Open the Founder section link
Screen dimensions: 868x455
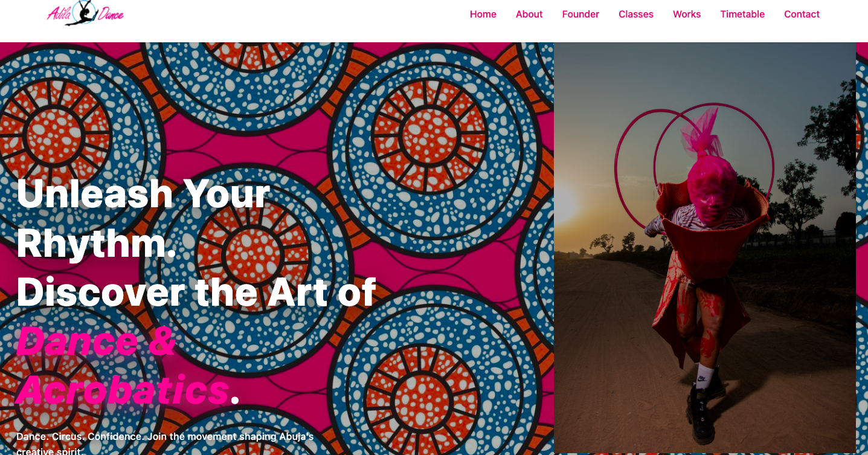click(580, 14)
